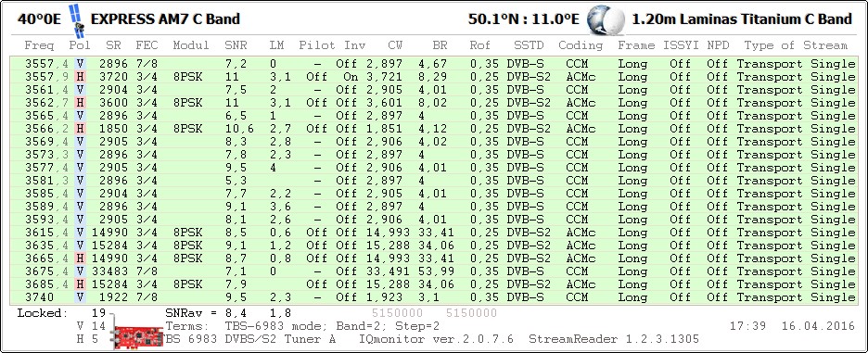Click the Freq column header
Image resolution: width=868 pixels, height=353 pixels.
40,45
